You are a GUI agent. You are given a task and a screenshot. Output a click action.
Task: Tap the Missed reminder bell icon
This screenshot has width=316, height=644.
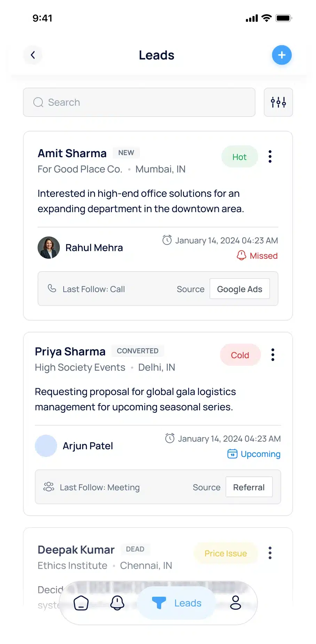pos(241,256)
